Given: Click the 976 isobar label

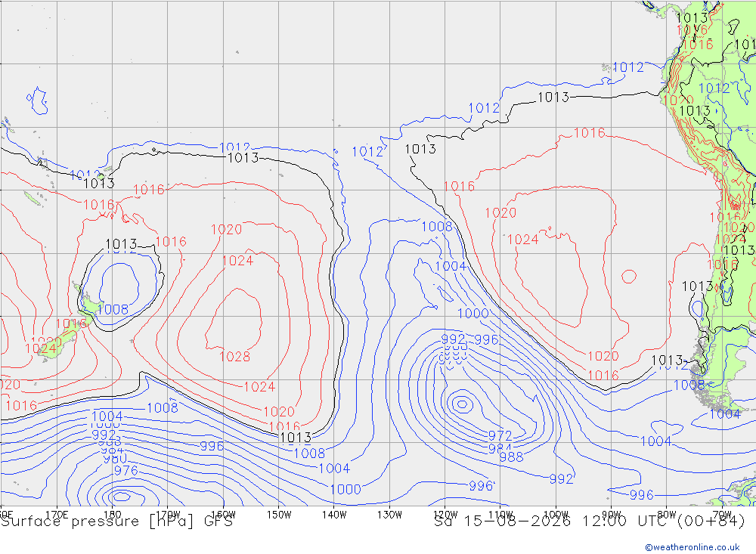Looking at the screenshot, I should 125,471.
